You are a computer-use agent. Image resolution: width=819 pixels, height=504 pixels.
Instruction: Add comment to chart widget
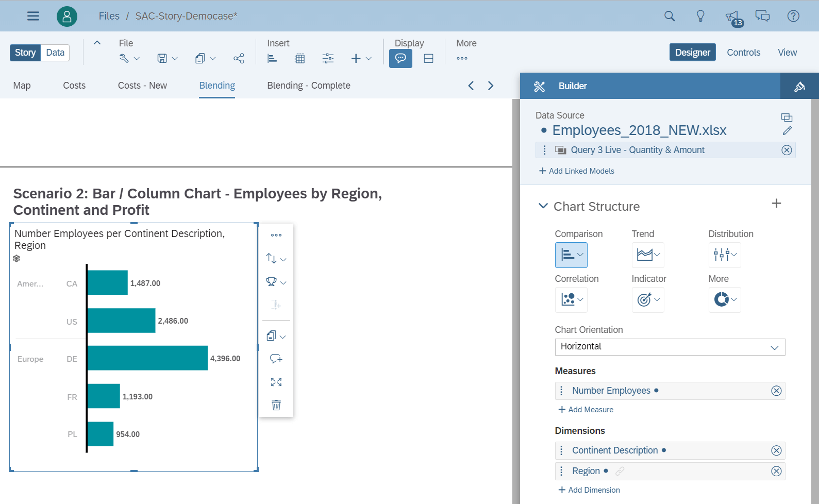(276, 359)
